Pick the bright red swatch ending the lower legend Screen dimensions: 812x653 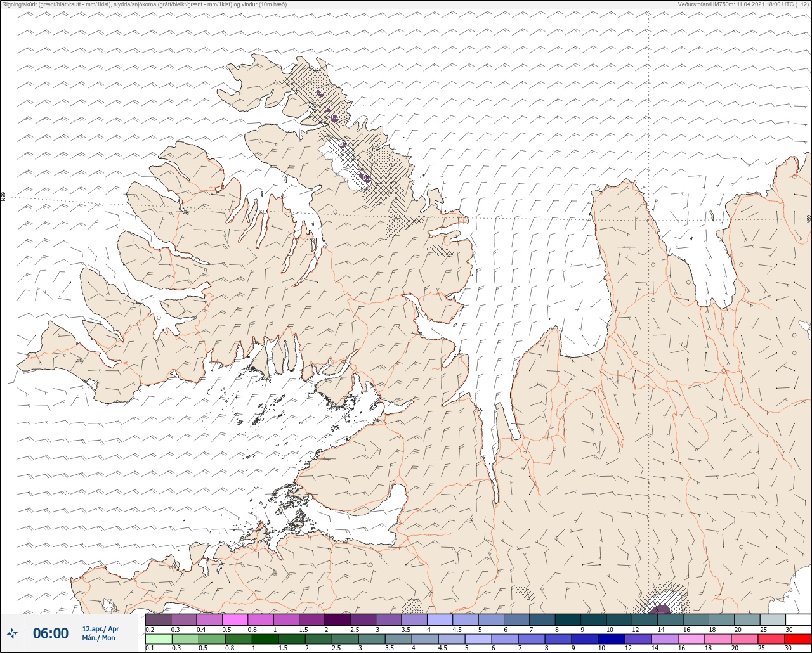click(797, 638)
